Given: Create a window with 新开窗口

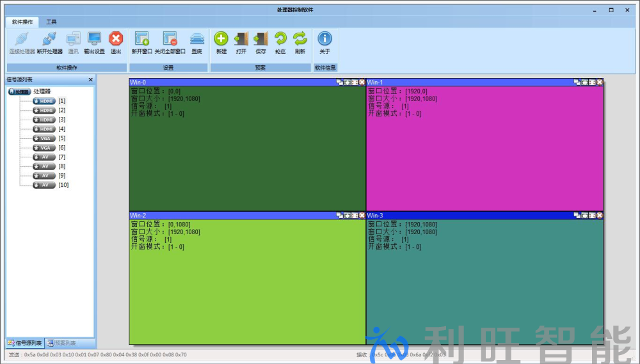Looking at the screenshot, I should pyautogui.click(x=142, y=42).
